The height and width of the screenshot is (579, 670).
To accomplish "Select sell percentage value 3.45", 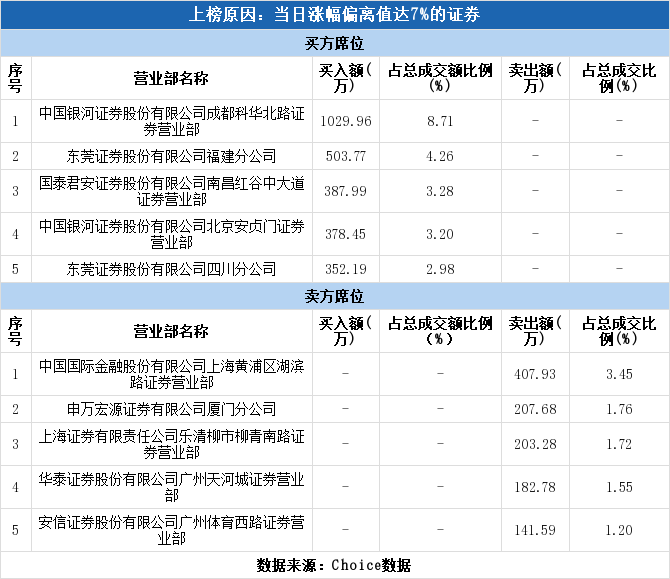I will 620,374.
